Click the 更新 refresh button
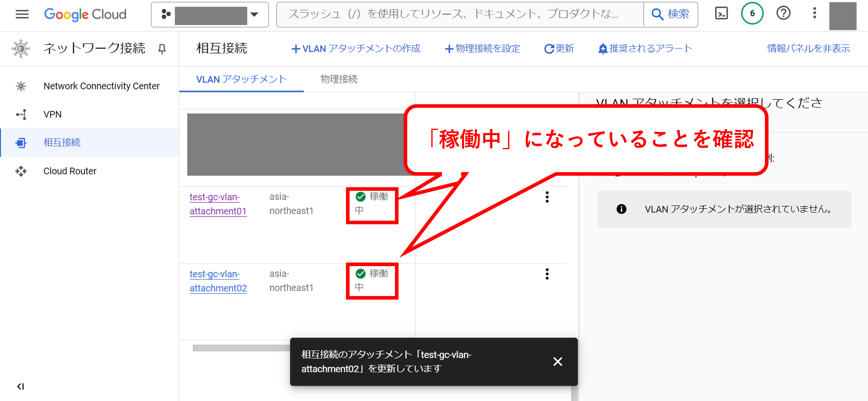Image resolution: width=868 pixels, height=401 pixels. click(x=559, y=49)
